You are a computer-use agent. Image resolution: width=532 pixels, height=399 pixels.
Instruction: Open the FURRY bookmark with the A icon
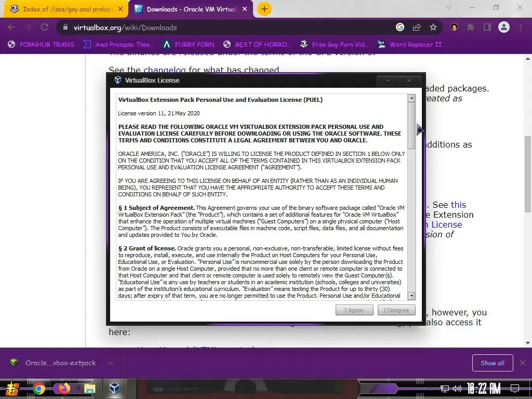189,45
